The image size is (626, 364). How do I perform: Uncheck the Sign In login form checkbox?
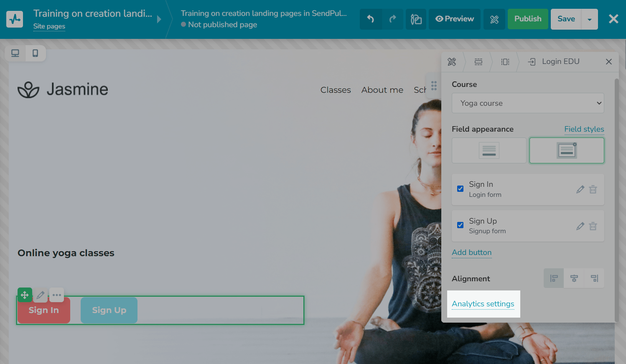click(460, 189)
